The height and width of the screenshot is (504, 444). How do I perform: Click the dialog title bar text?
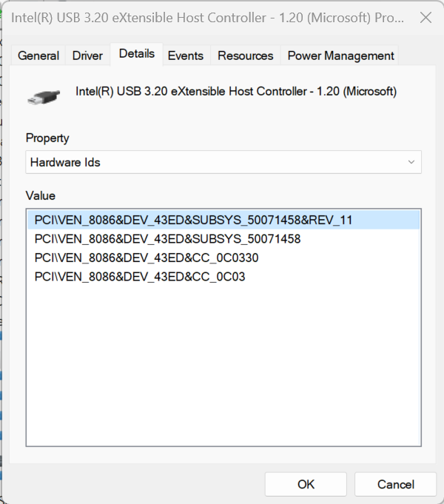[207, 18]
